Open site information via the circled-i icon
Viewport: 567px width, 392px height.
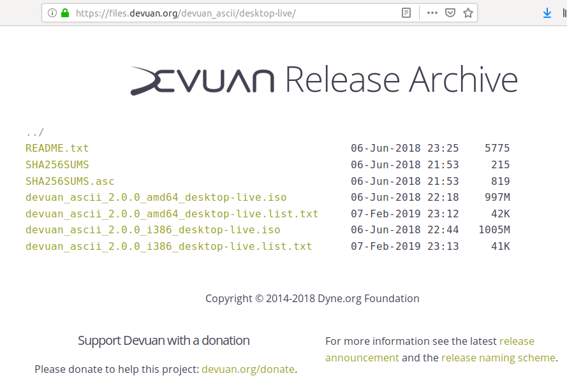pos(52,12)
